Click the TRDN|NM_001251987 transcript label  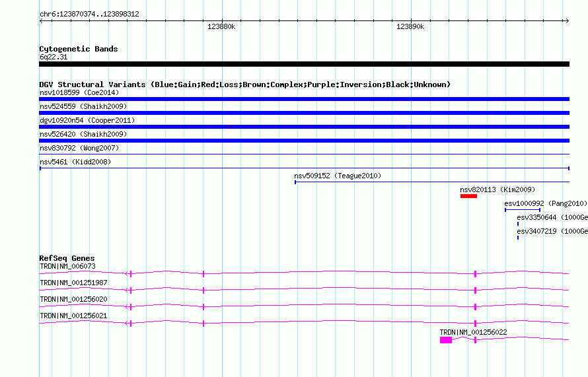click(x=73, y=283)
